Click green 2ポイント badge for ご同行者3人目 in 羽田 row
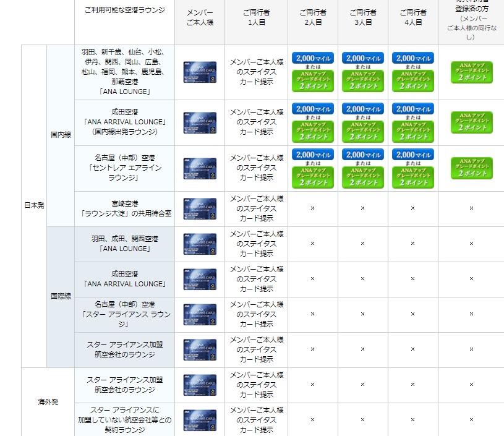 [363, 81]
